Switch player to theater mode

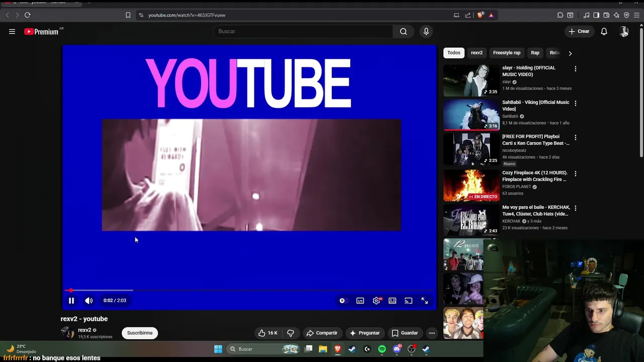tap(392, 301)
